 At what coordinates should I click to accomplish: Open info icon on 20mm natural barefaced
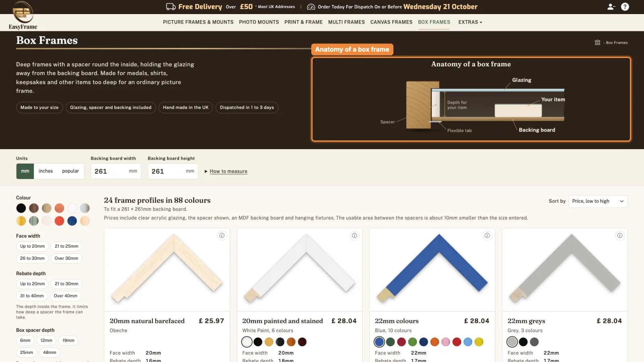222,236
